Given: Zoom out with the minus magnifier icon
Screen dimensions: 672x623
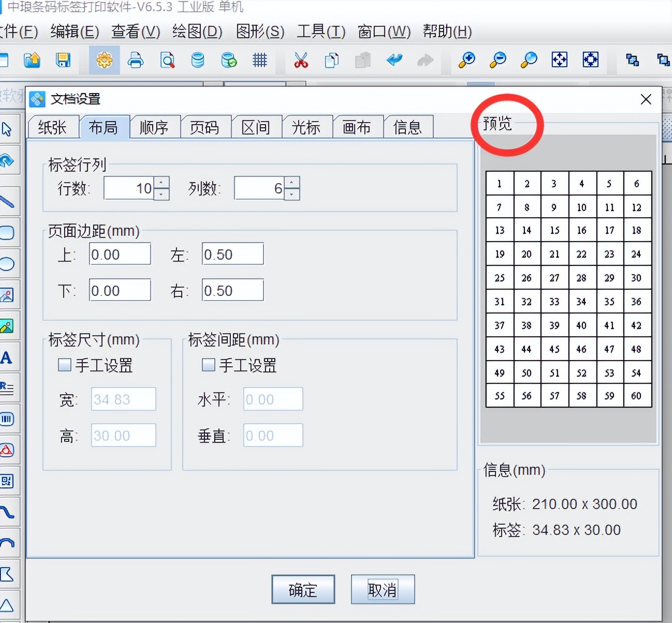Looking at the screenshot, I should click(498, 60).
